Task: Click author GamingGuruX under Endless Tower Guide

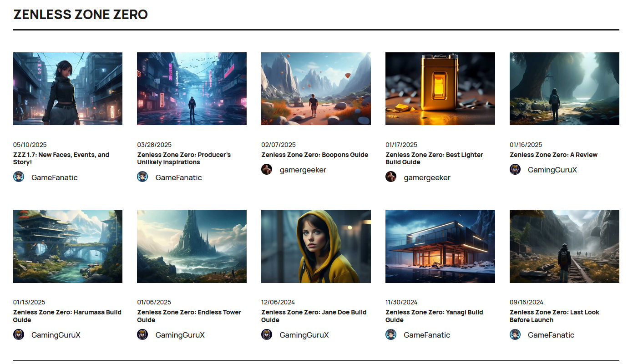Action: pos(180,335)
